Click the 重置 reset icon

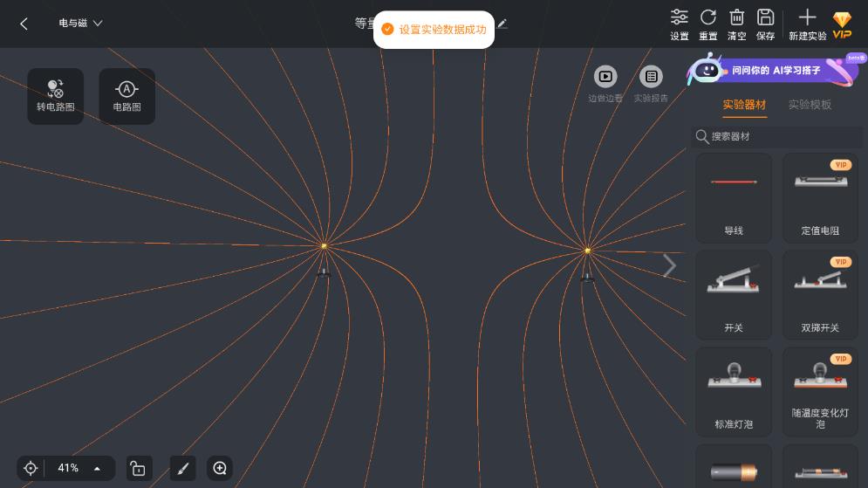click(708, 24)
